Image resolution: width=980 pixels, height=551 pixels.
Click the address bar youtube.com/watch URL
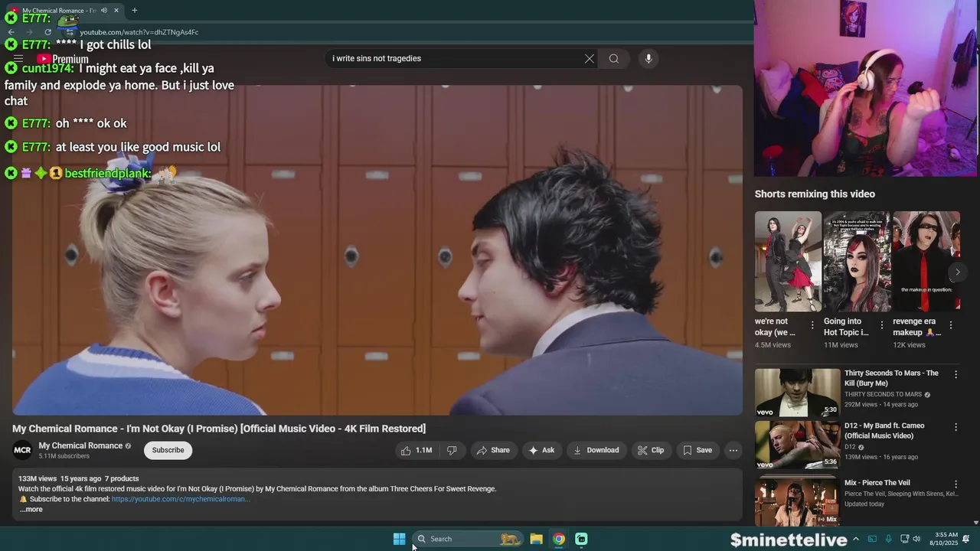coord(139,32)
